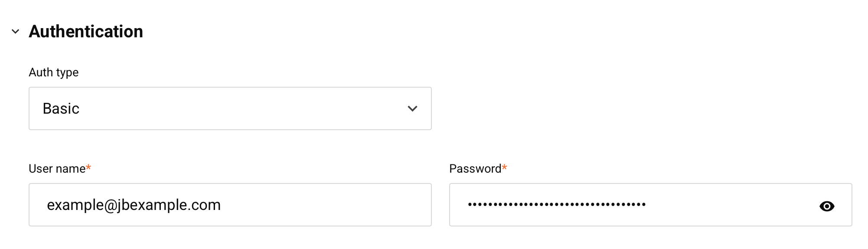Screen dimensions: 868x249
Task: Focus the User name input field
Action: [x=230, y=205]
